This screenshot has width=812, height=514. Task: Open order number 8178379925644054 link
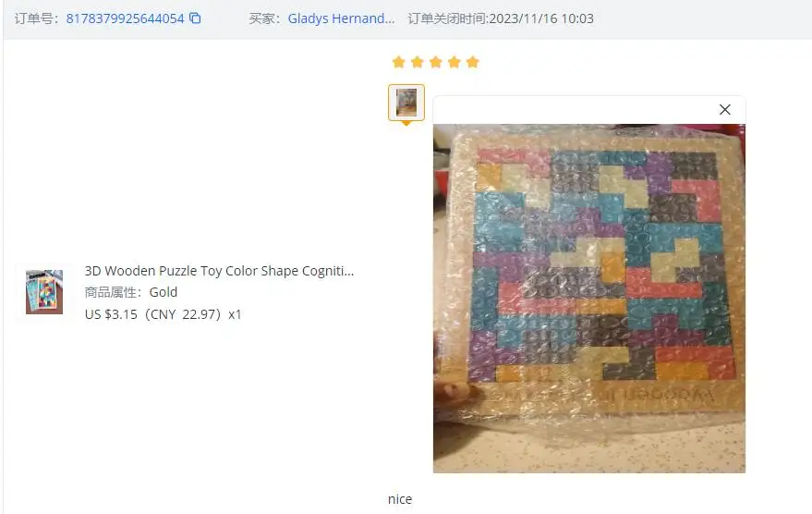point(125,18)
